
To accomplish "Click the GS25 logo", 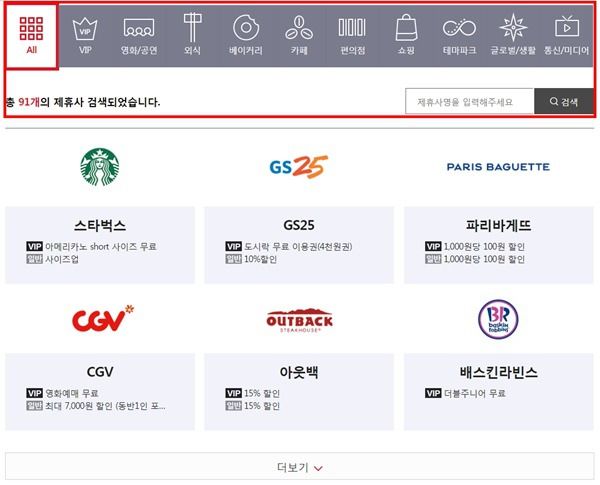I will [299, 167].
